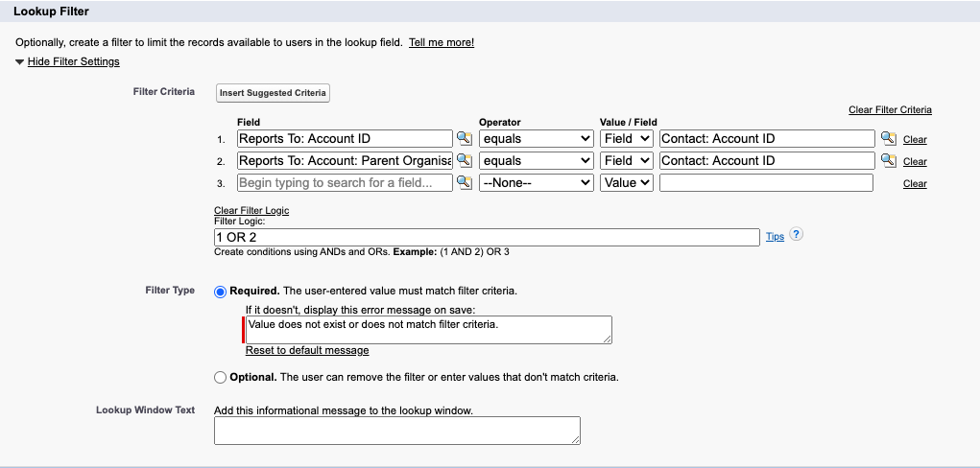Open field lookup icon for row 1

point(464,139)
